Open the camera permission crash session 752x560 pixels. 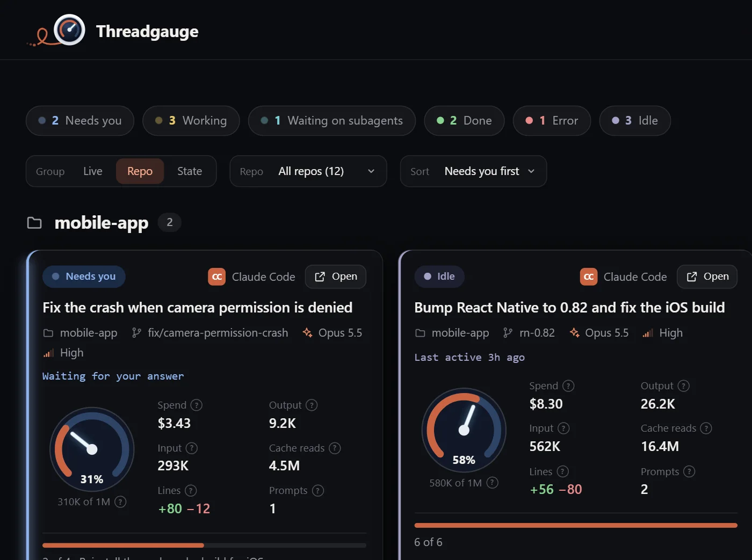pyautogui.click(x=336, y=277)
